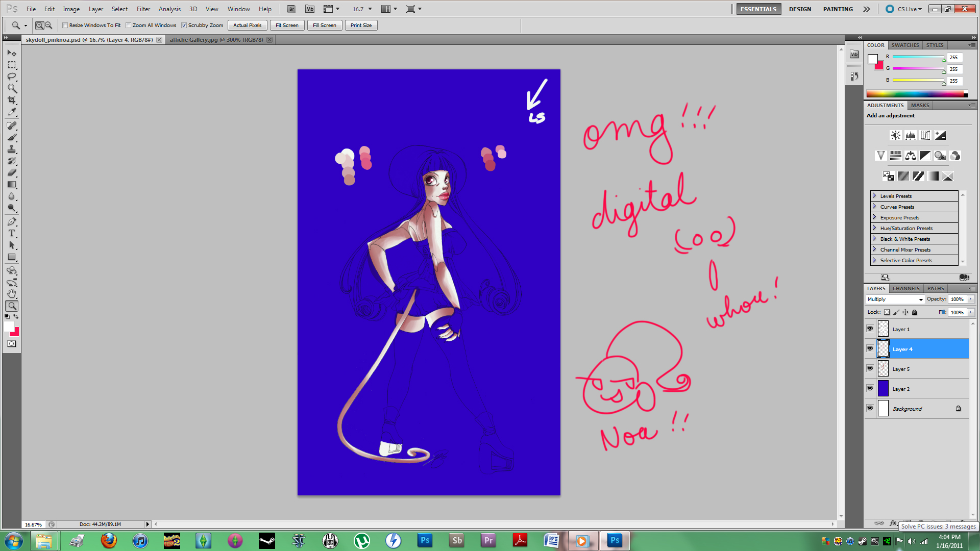
Task: Select the Quick Selection tool
Action: pyautogui.click(x=12, y=88)
